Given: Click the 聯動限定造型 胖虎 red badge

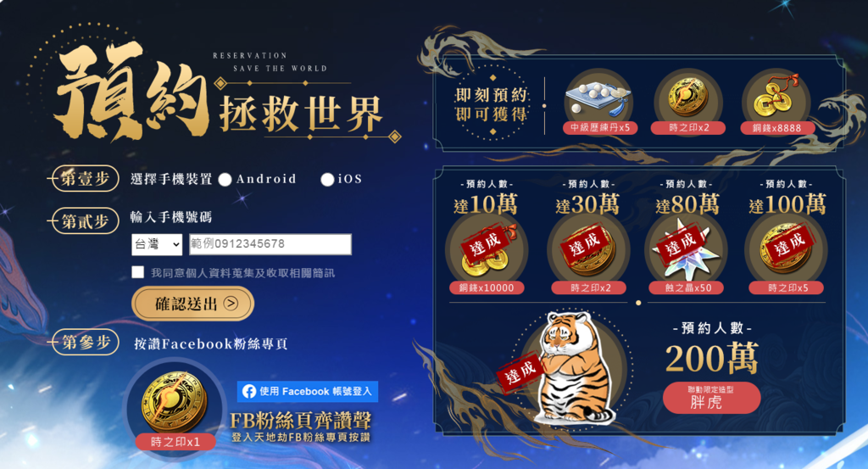Looking at the screenshot, I should pos(711,398).
